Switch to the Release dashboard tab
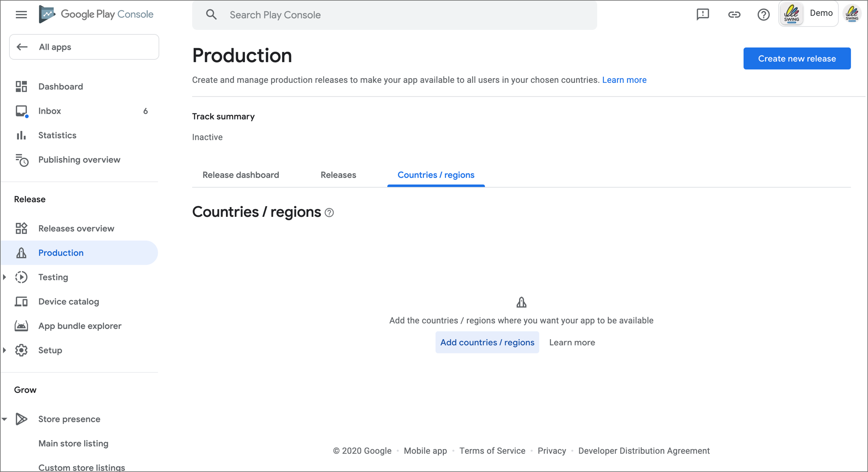 [x=241, y=175]
